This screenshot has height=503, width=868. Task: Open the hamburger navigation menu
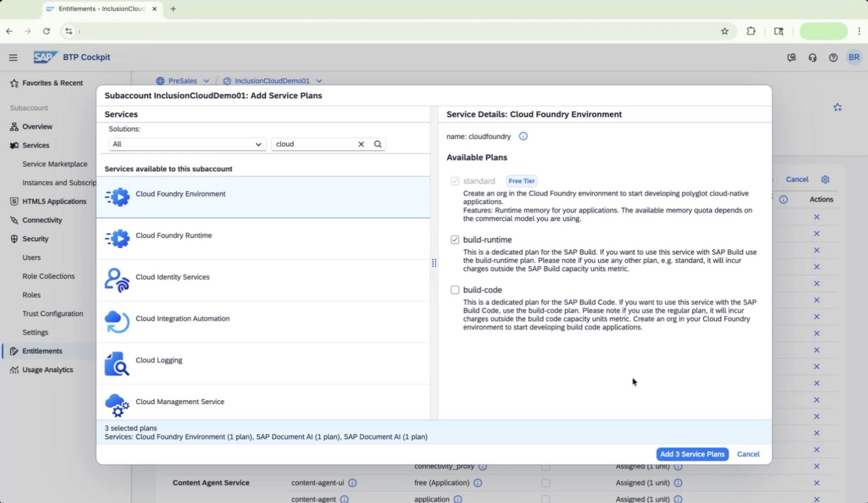click(13, 57)
